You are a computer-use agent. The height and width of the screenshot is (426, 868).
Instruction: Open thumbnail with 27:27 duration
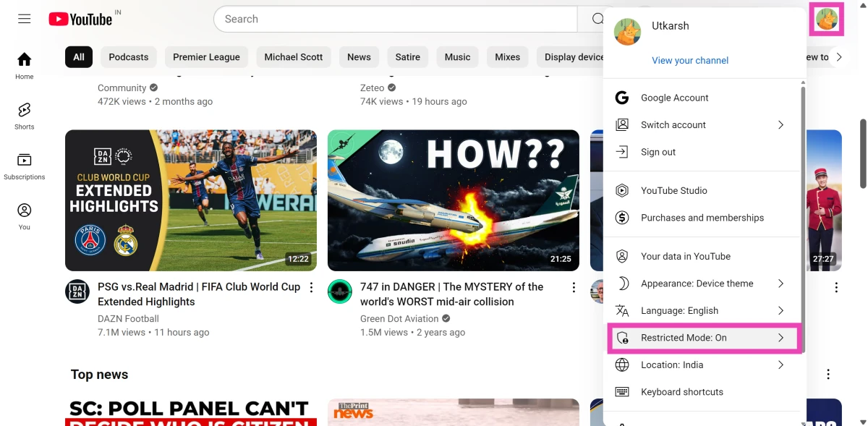click(x=824, y=200)
